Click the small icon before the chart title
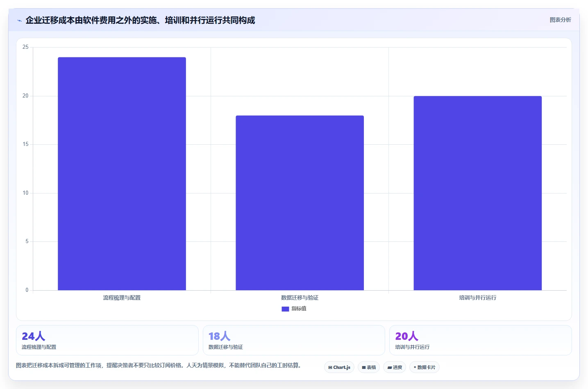This screenshot has width=588, height=389. pyautogui.click(x=19, y=20)
